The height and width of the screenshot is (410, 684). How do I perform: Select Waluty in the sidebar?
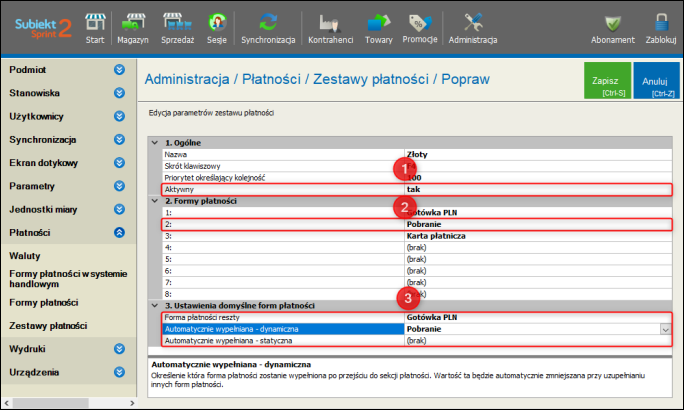[25, 256]
